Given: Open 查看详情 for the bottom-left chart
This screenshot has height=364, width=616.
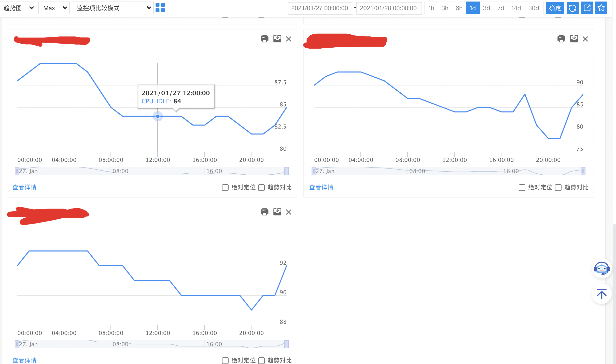Looking at the screenshot, I should [x=24, y=360].
